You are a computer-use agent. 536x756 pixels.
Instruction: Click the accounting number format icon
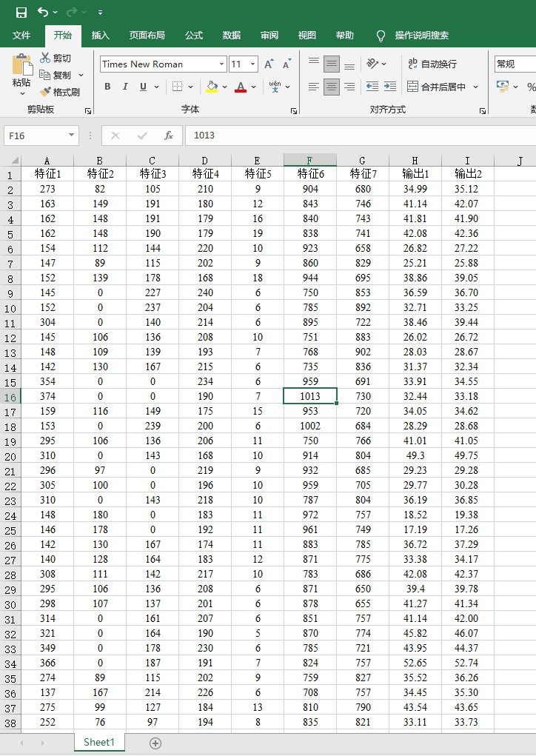[x=503, y=87]
